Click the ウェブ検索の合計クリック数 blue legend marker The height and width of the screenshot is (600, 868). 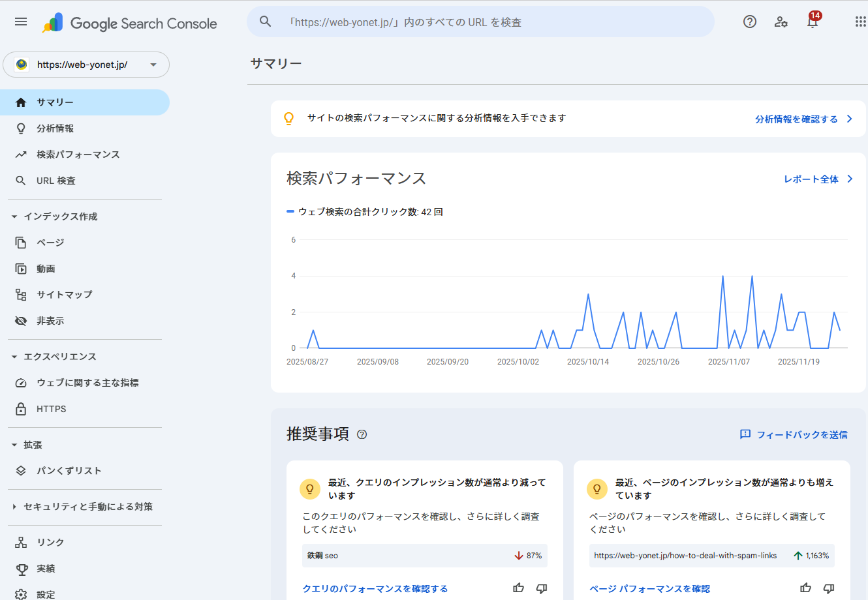[290, 212]
